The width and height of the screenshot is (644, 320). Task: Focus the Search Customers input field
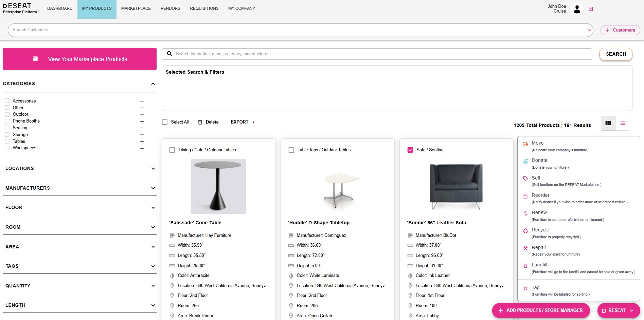[296, 30]
